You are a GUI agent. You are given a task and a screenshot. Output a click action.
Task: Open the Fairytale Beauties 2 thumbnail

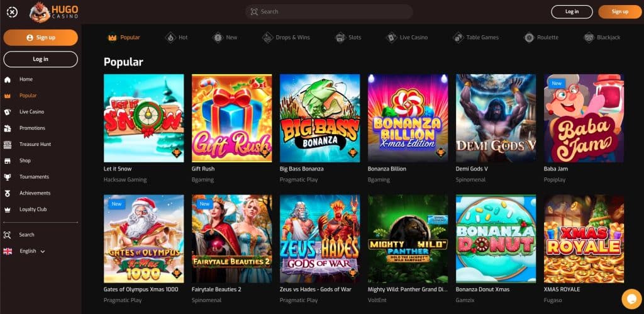[231, 238]
